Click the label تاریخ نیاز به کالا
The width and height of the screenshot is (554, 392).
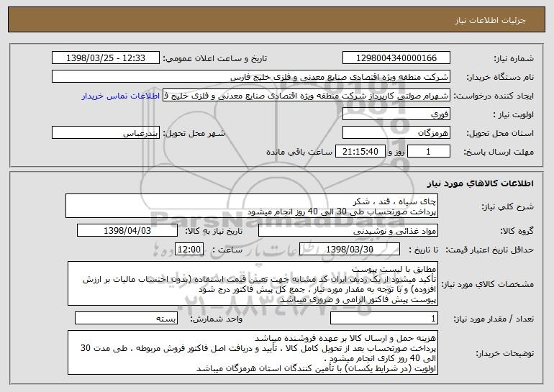tap(214, 232)
